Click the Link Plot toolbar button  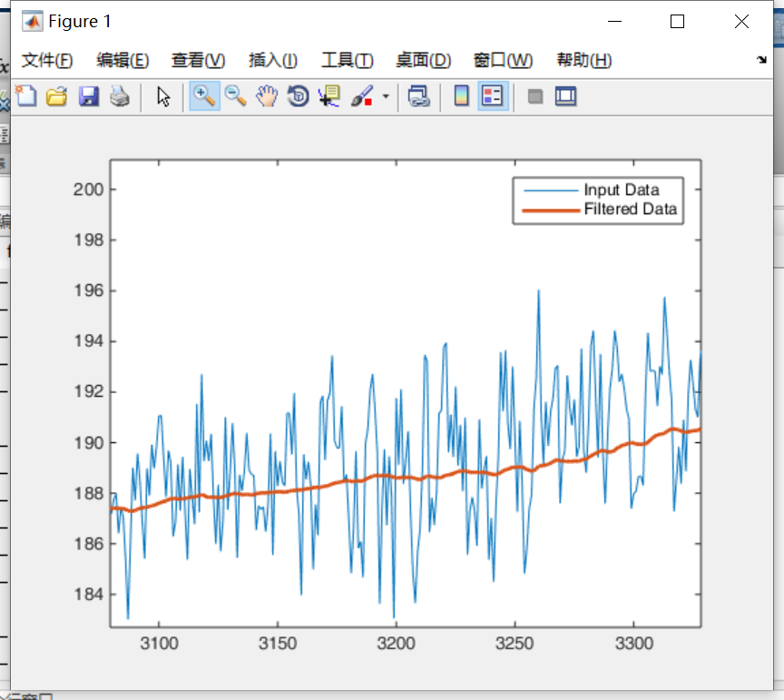[418, 96]
